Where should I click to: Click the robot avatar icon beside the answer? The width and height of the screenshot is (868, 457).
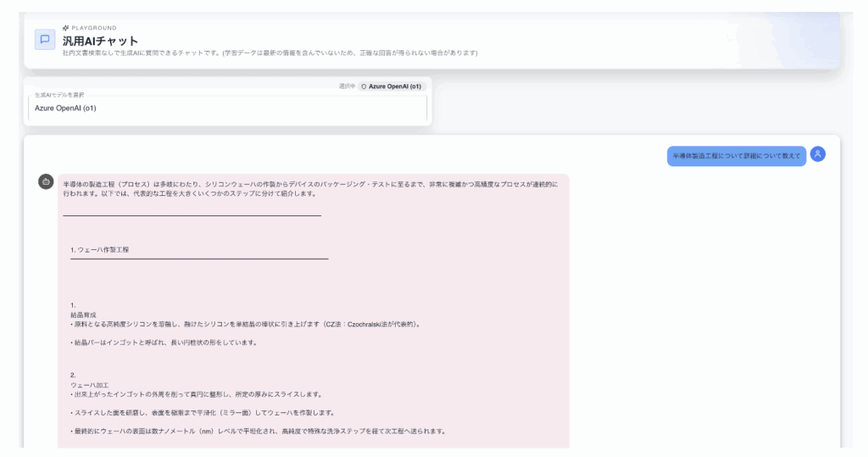coord(46,182)
